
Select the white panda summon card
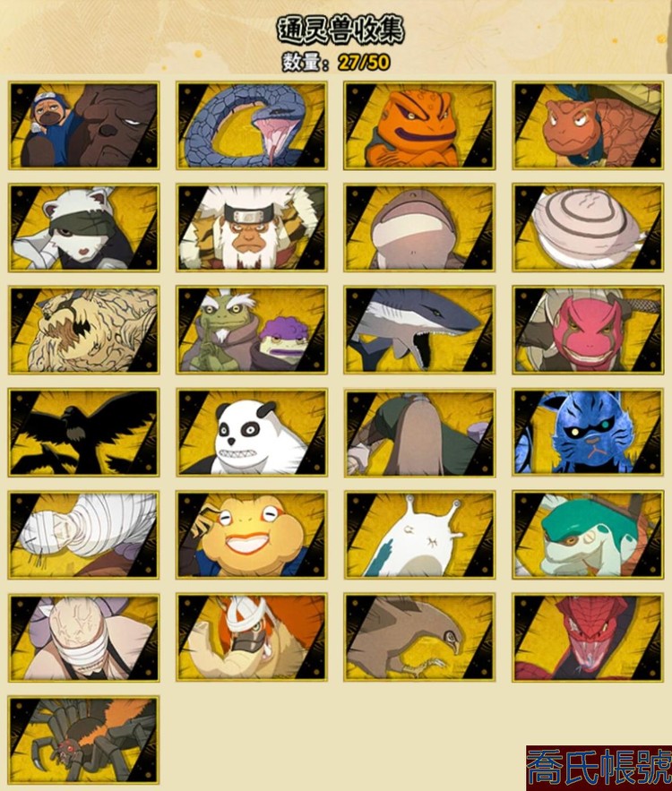[x=252, y=433]
